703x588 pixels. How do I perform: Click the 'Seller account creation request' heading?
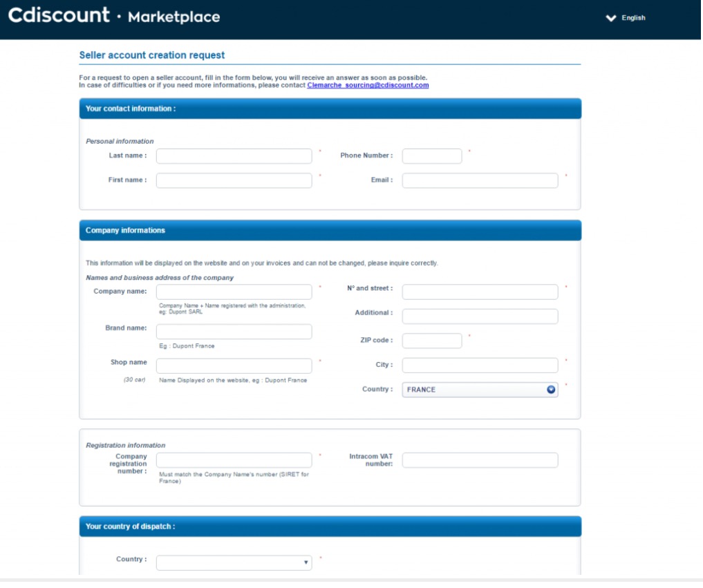[152, 55]
